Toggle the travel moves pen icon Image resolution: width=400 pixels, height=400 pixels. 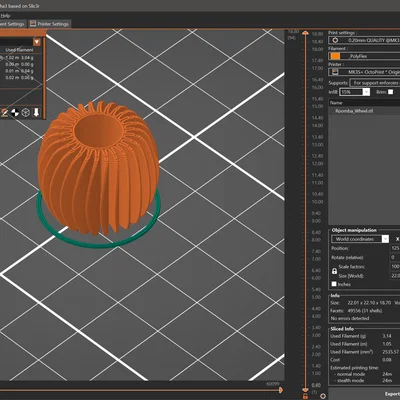4,113
